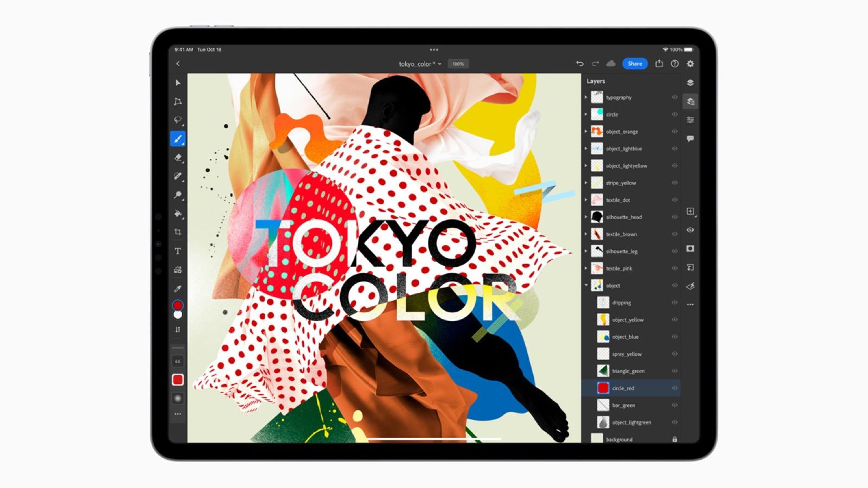Image resolution: width=868 pixels, height=488 pixels.
Task: Hide the spray_yellow layer
Action: [675, 354]
